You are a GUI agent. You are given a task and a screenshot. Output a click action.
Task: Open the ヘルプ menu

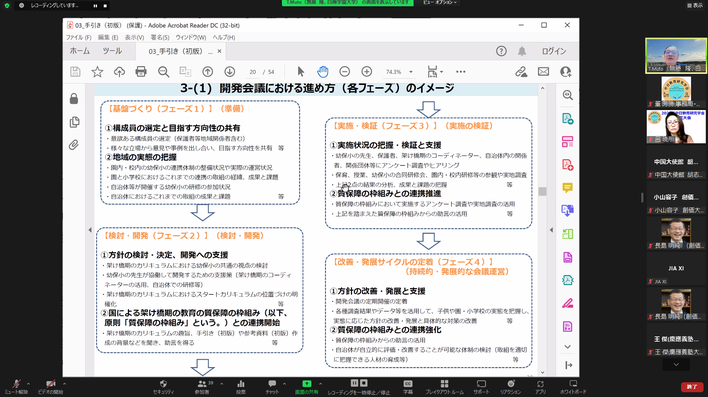pyautogui.click(x=224, y=37)
